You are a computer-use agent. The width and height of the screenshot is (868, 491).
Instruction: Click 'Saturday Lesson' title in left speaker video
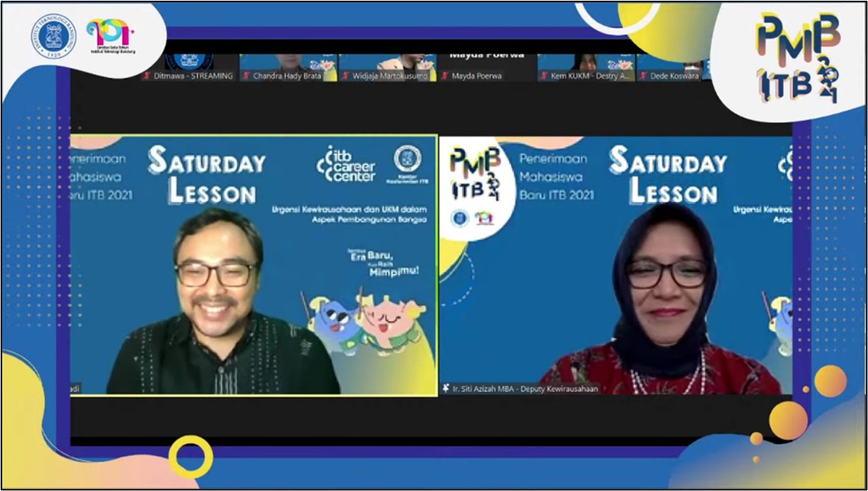[207, 174]
